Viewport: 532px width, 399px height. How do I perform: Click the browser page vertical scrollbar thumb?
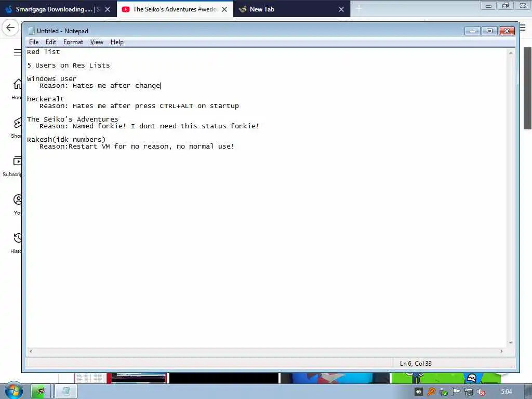pyautogui.click(x=527, y=88)
